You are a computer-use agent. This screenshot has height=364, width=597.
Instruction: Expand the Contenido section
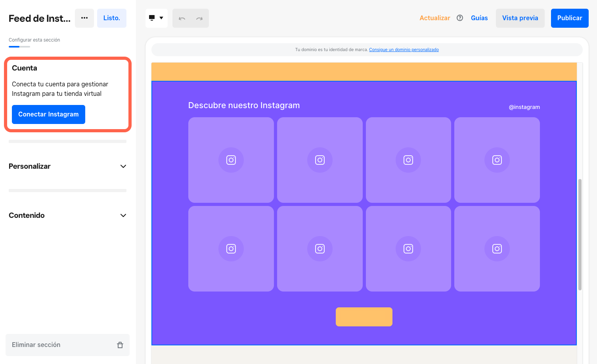point(67,215)
